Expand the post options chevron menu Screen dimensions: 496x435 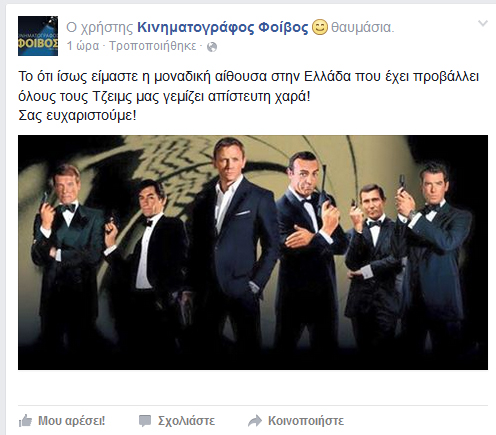(483, 23)
